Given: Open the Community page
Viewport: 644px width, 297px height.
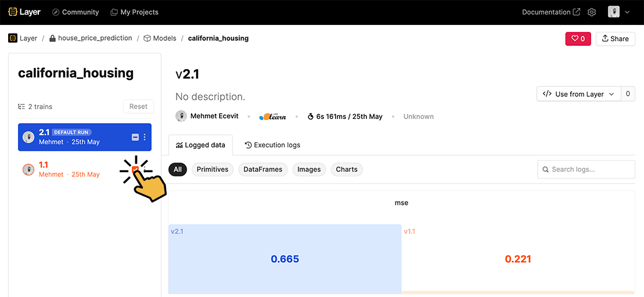Looking at the screenshot, I should click(75, 12).
